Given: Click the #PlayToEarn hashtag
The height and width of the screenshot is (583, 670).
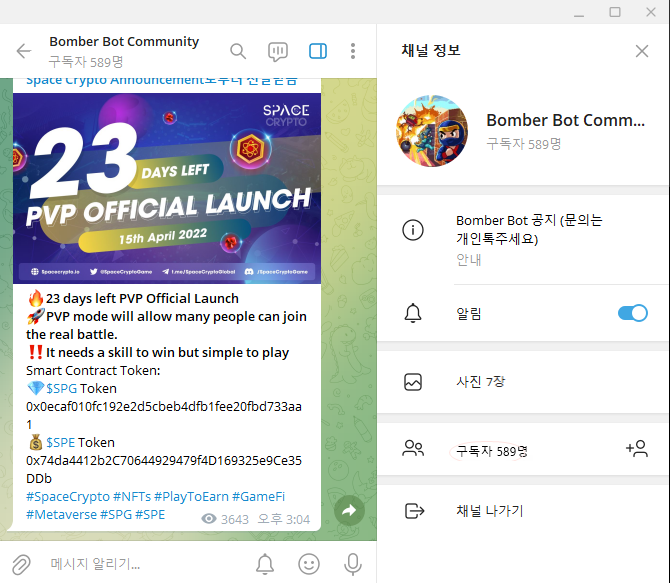Looking at the screenshot, I should 191,497.
